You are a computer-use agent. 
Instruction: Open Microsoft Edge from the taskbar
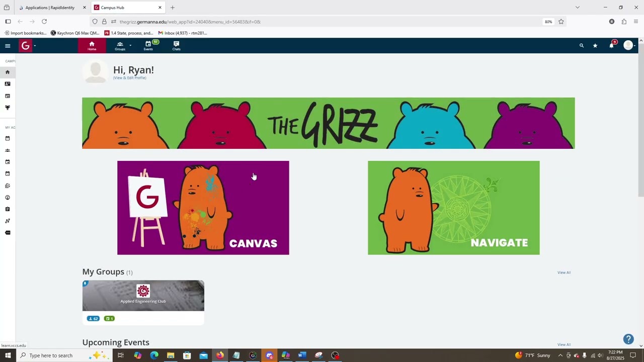point(154,355)
